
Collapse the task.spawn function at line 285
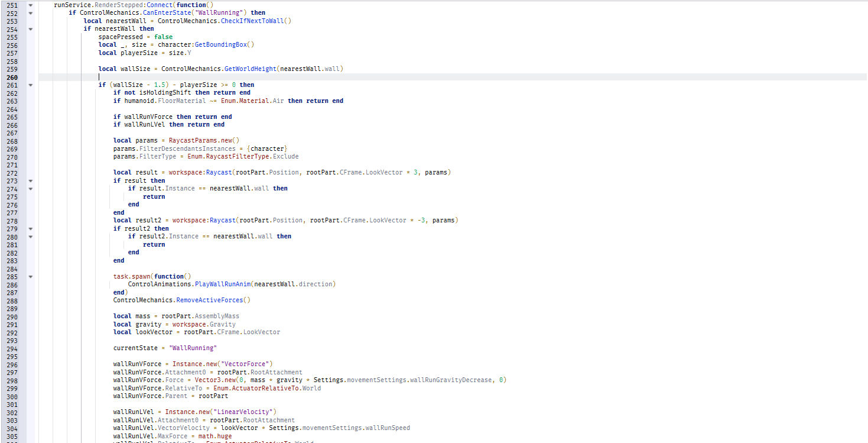coord(30,276)
